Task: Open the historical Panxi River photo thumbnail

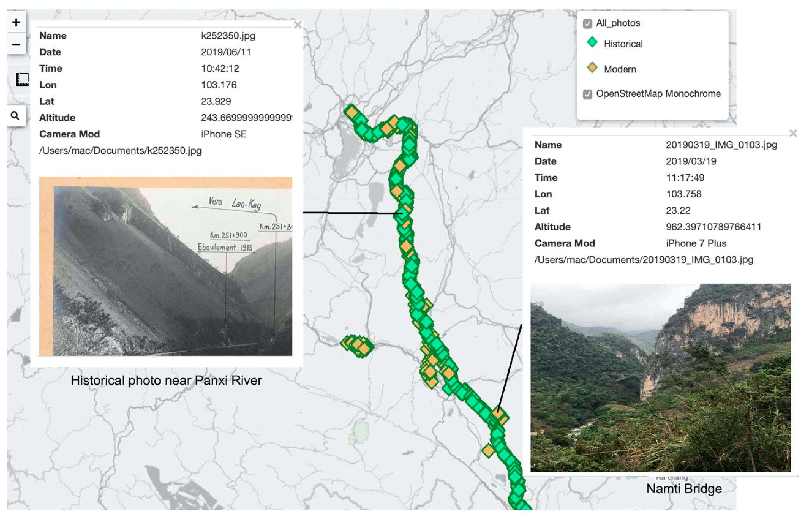Action: coord(165,266)
